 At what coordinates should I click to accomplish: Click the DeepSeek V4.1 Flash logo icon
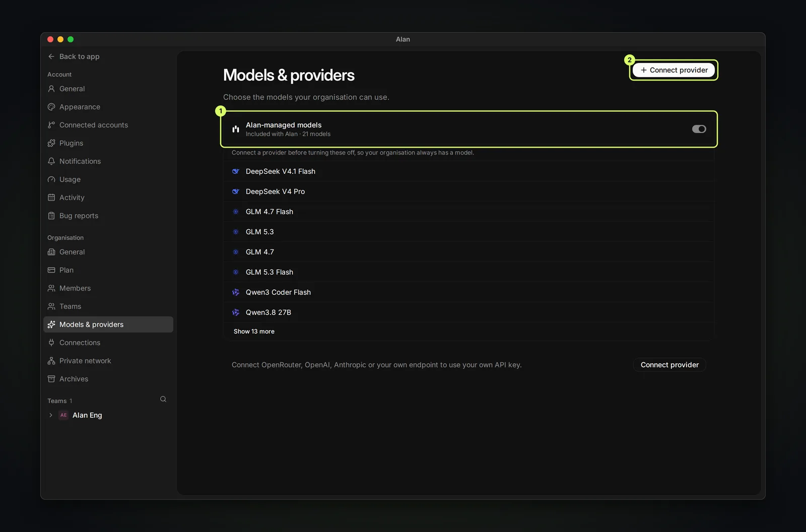click(236, 171)
